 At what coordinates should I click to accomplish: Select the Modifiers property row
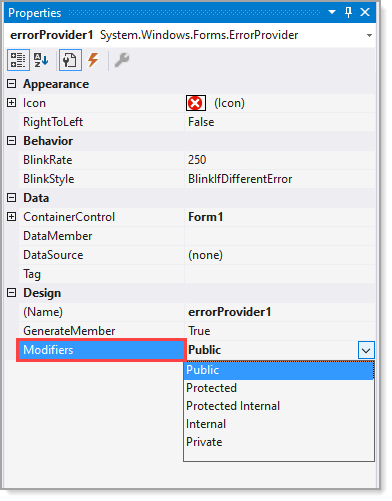(x=101, y=350)
